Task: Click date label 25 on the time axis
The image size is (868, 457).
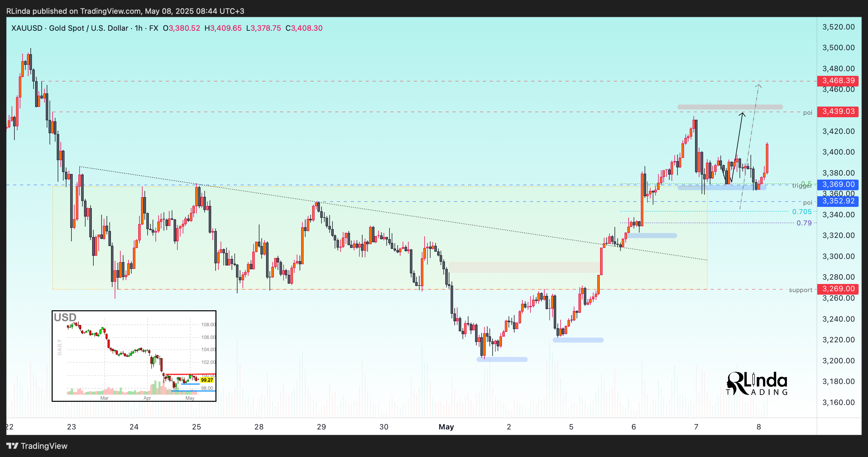Action: coord(196,427)
